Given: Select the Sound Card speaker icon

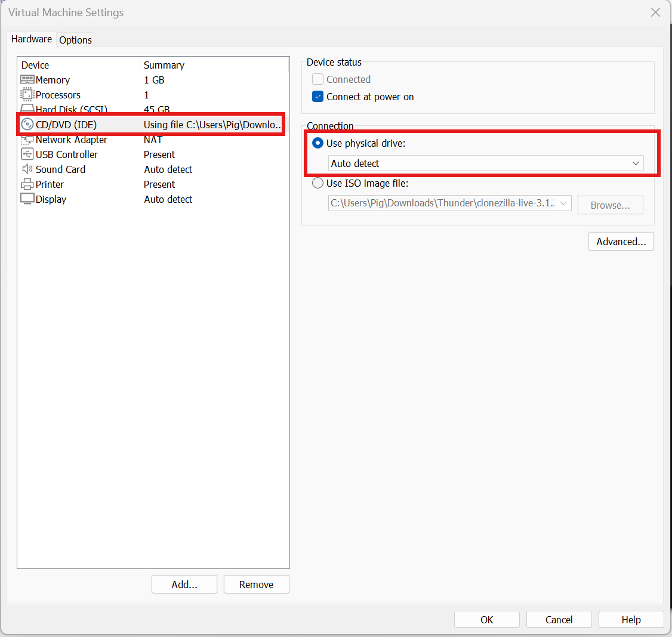Looking at the screenshot, I should pos(27,169).
